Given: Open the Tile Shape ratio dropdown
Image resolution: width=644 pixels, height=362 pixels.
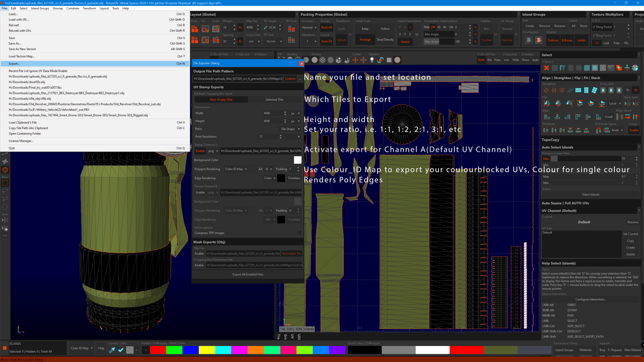Looking at the screenshot, I should [x=290, y=129].
